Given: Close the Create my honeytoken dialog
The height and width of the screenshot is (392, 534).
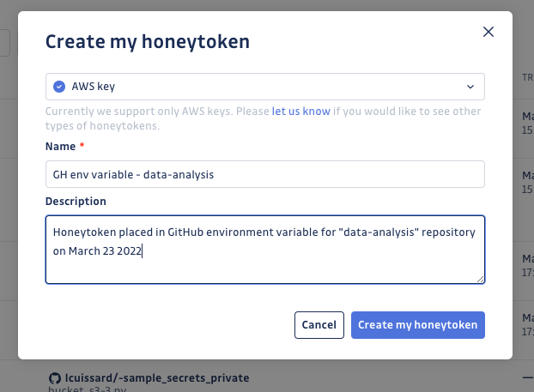Looking at the screenshot, I should 488,32.
